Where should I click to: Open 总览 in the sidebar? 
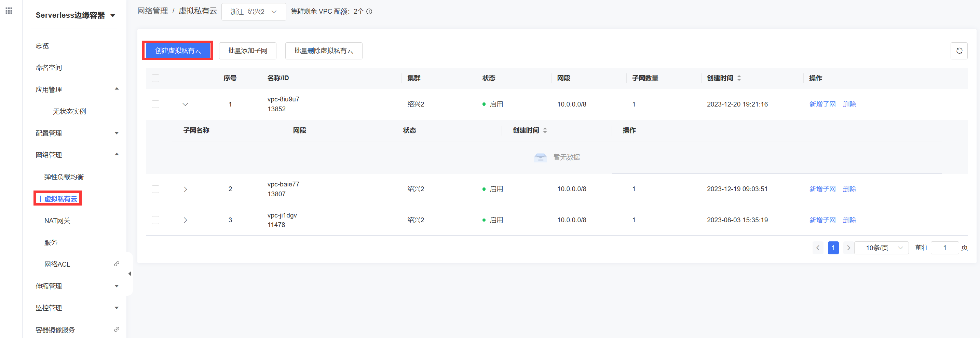point(42,46)
